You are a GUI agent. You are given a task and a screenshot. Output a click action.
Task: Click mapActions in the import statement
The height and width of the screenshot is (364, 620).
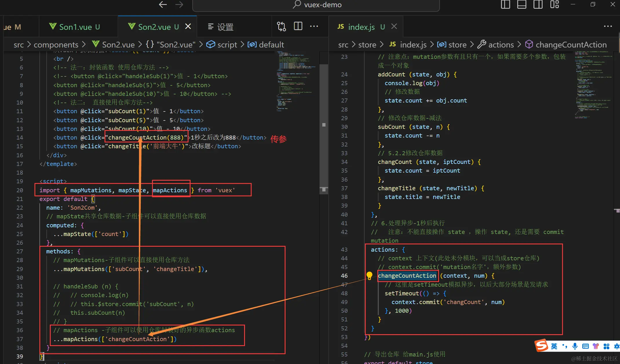tap(170, 190)
